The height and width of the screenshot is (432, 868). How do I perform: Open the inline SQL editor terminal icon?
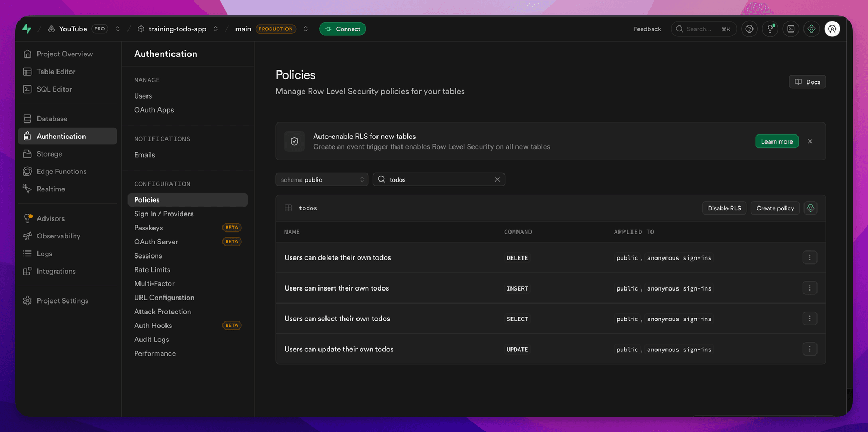point(791,29)
